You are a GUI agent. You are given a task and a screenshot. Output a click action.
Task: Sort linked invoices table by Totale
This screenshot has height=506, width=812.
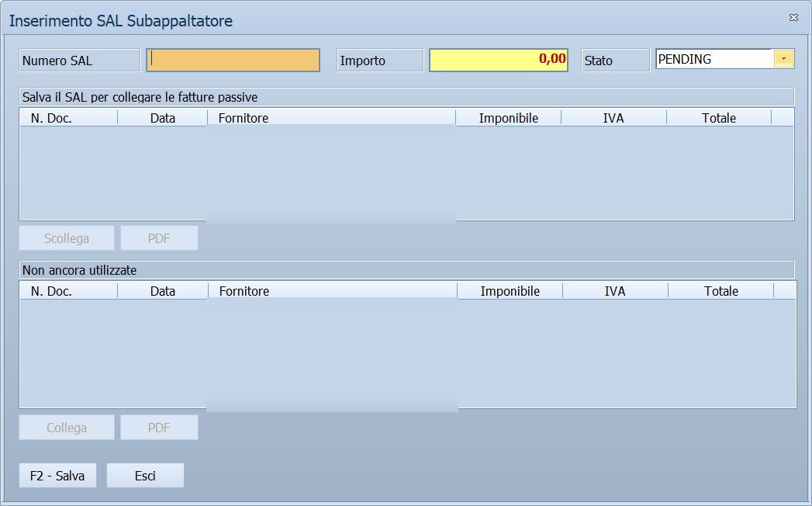[719, 118]
